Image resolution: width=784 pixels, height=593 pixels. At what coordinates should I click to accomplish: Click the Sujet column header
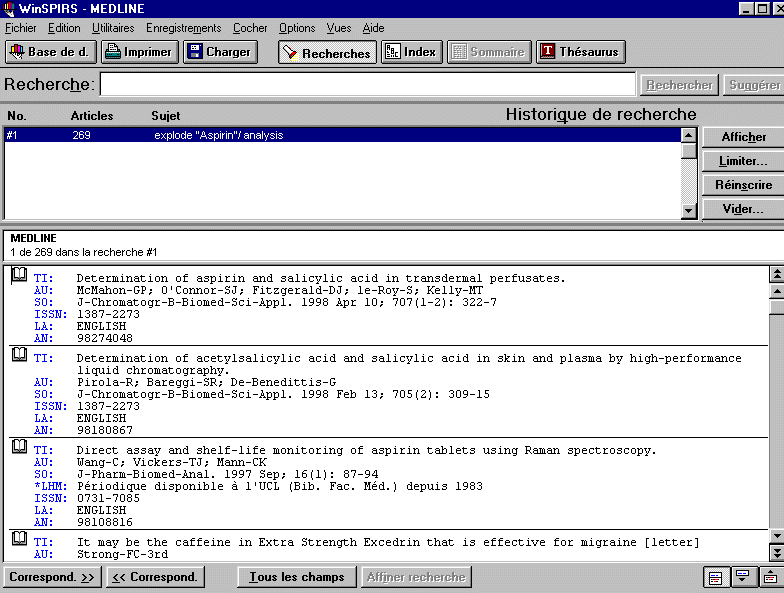point(166,116)
